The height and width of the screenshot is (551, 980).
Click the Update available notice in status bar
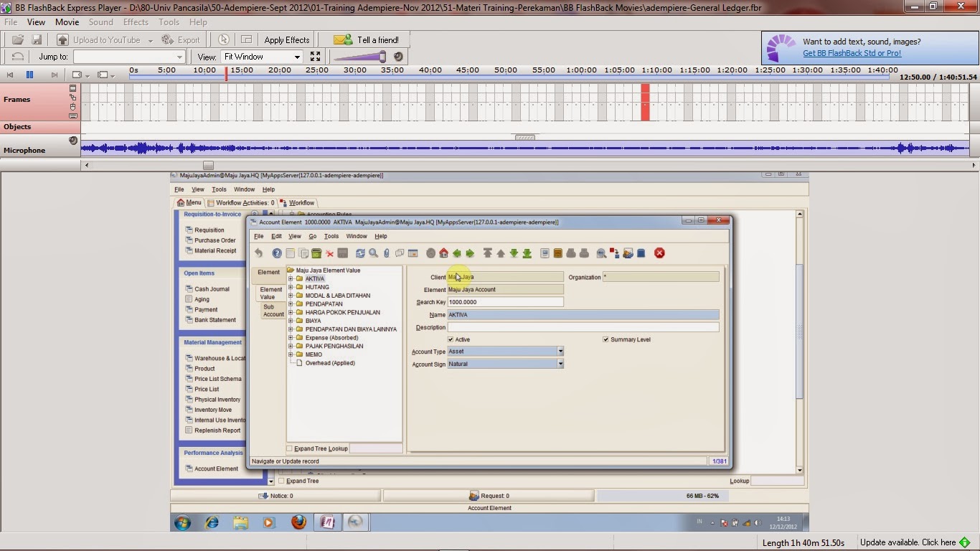point(915,542)
